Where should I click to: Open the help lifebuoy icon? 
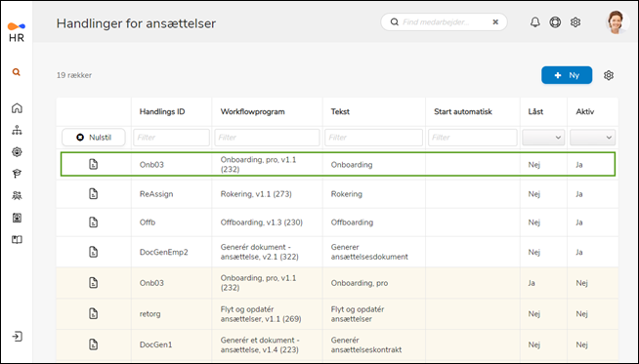point(555,22)
